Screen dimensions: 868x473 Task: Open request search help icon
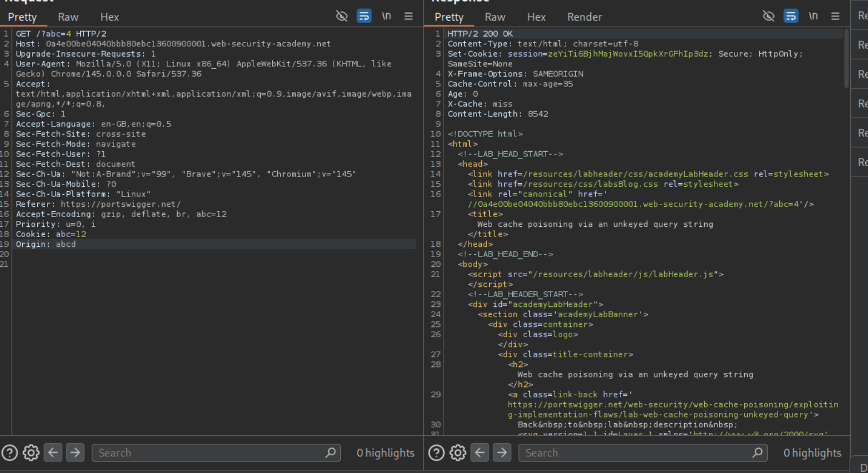(10, 453)
